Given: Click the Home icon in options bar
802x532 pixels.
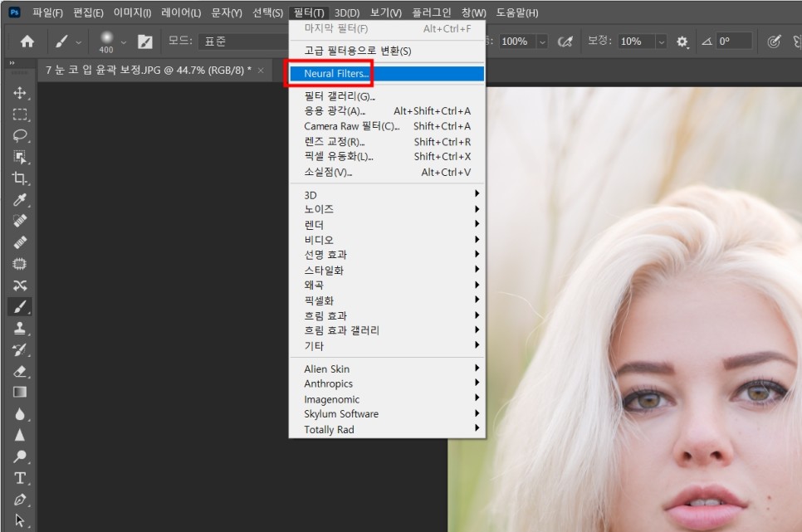Looking at the screenshot, I should coord(27,41).
